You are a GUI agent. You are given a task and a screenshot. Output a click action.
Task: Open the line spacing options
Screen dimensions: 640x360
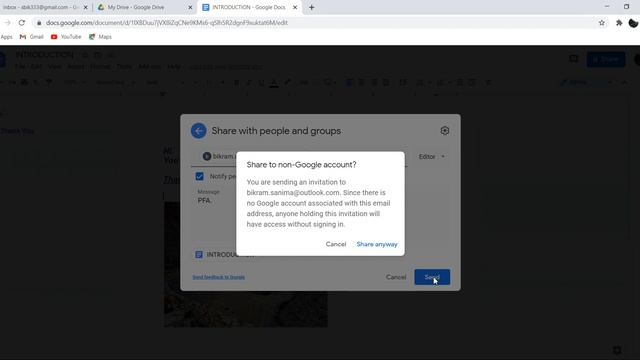tap(403, 83)
